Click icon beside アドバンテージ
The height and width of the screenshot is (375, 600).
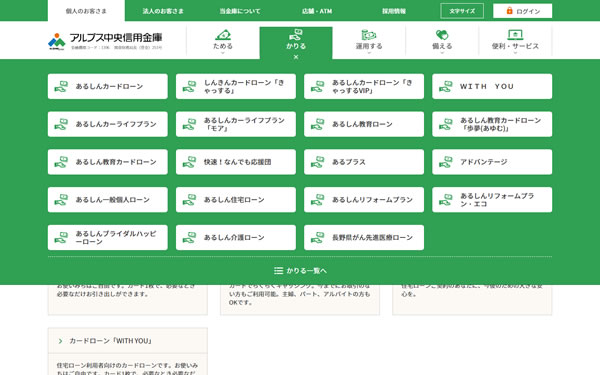(446, 162)
